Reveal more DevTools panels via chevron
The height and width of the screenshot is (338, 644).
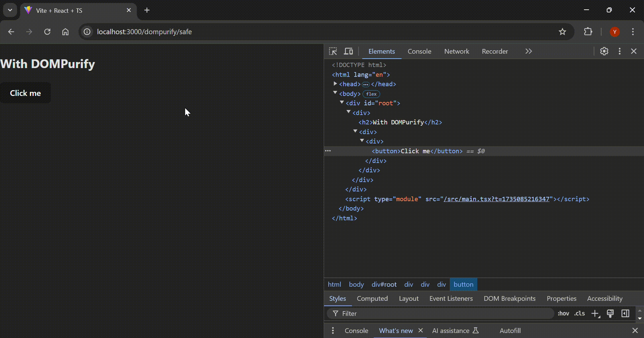(528, 51)
